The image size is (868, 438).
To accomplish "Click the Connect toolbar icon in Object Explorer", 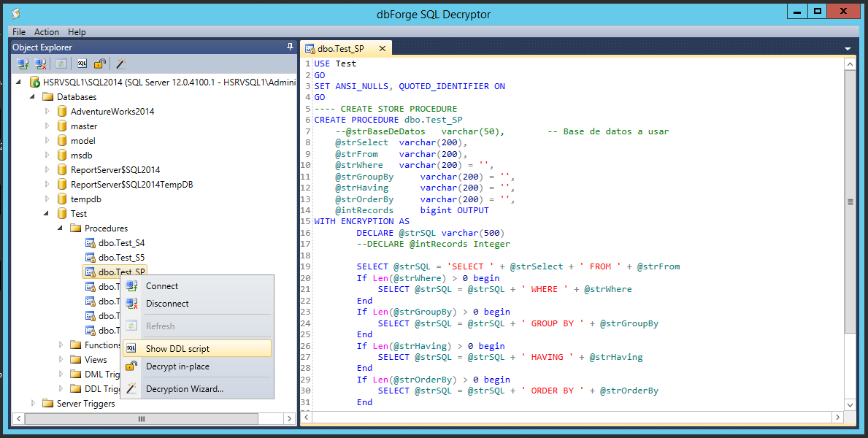I will click(23, 64).
